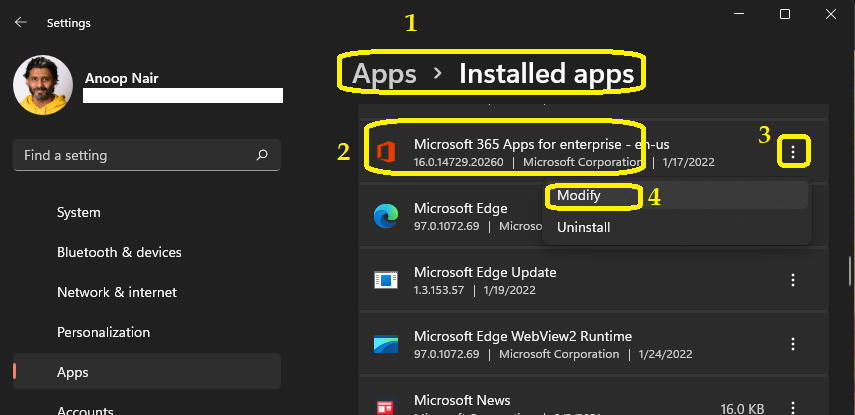Select Microsoft Edge WebView2 Runtime entry
855x415 pixels.
[523, 336]
